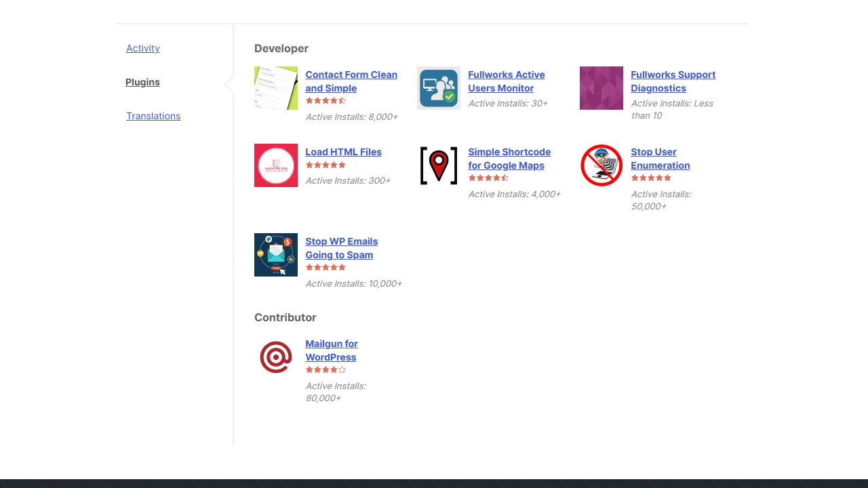This screenshot has width=868, height=488.
Task: Open the Mailgun for WordPress link
Action: click(332, 350)
